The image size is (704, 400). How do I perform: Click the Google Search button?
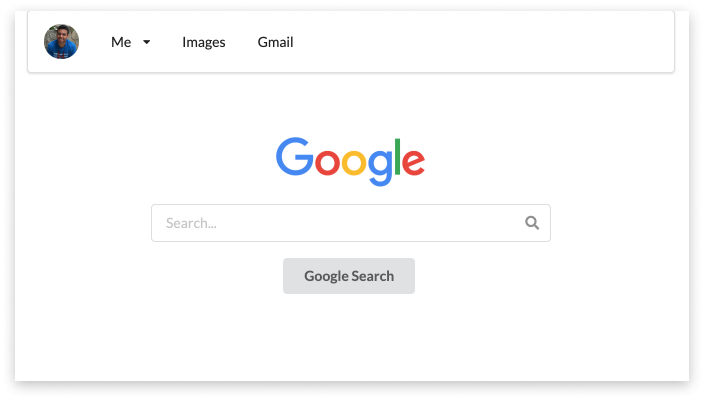tap(349, 276)
